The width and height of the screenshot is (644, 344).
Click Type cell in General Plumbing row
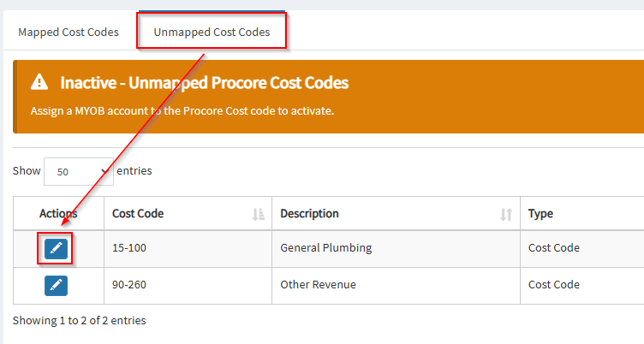[582, 248]
